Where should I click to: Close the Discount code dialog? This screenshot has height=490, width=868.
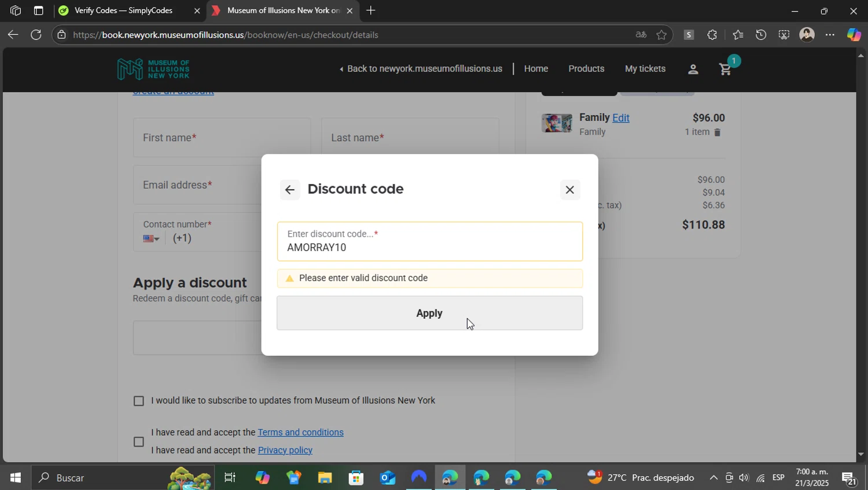tap(570, 190)
